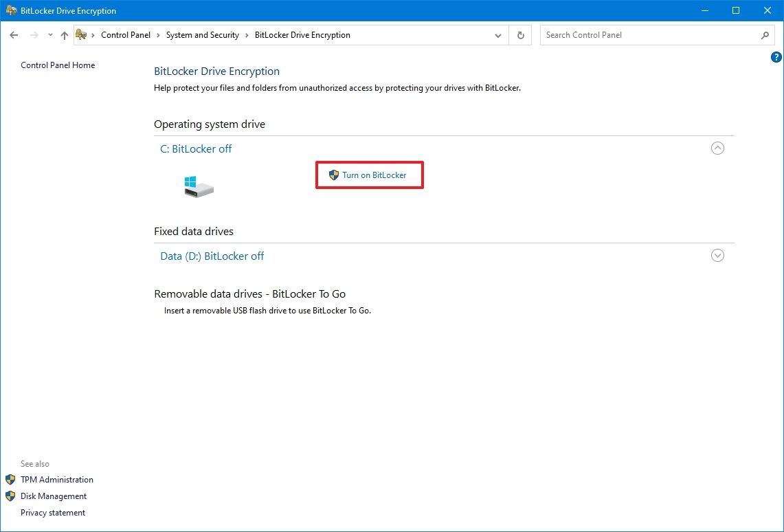
Task: Click the breadcrumb arrow after Control Panel
Action: pyautogui.click(x=159, y=35)
